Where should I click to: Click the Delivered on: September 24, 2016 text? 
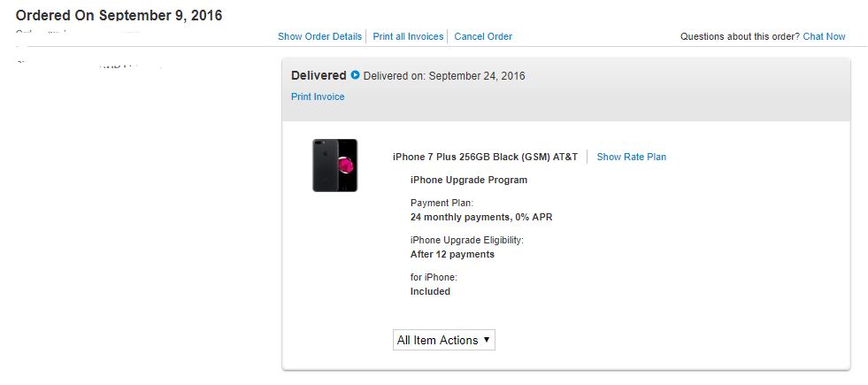coord(444,76)
